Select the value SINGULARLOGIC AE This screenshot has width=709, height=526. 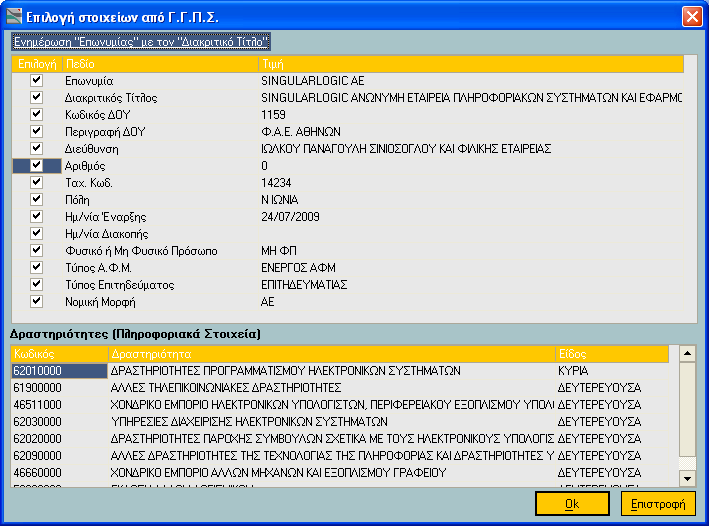(x=312, y=81)
